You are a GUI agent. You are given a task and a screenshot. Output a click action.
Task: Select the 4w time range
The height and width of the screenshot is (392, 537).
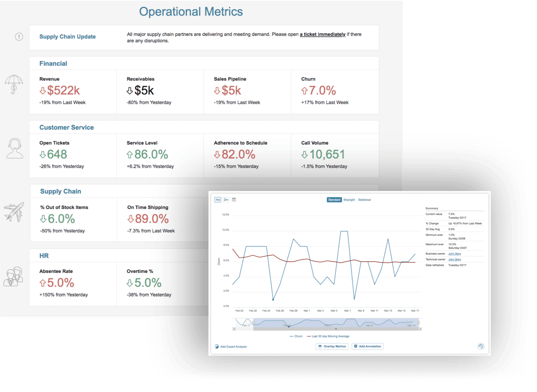[x=218, y=200]
